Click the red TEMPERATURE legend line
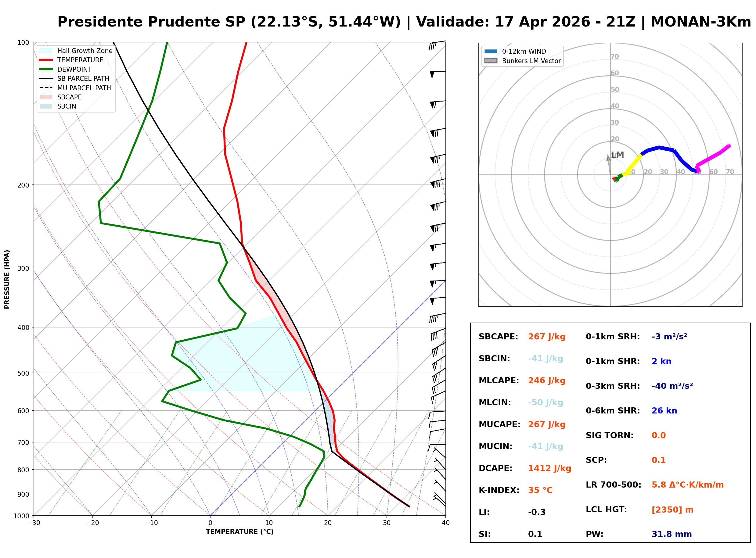Viewport: 756px width, 558px height. (46, 60)
